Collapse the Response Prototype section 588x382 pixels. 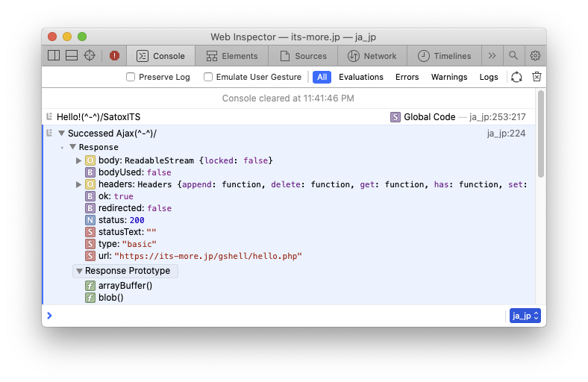(x=79, y=271)
